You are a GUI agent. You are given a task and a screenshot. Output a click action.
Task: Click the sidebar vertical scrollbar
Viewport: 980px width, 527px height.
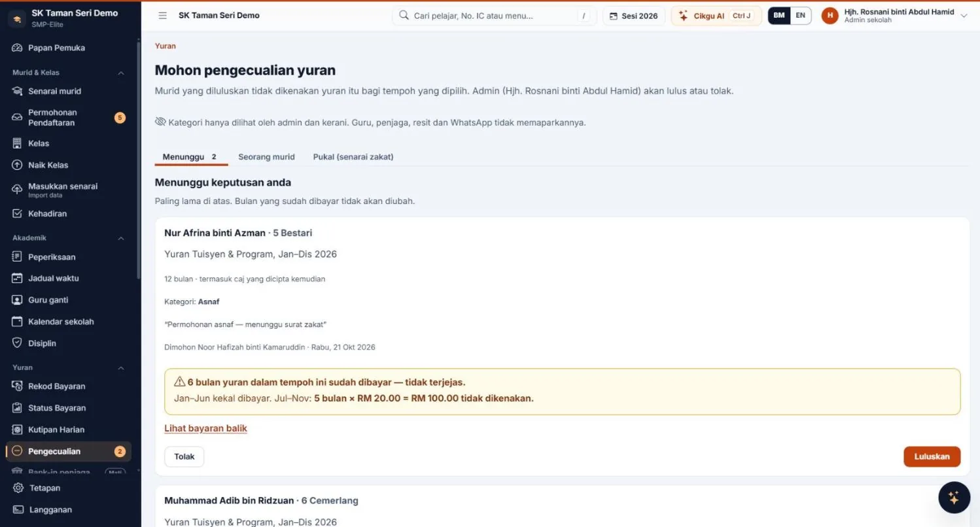tap(138, 160)
